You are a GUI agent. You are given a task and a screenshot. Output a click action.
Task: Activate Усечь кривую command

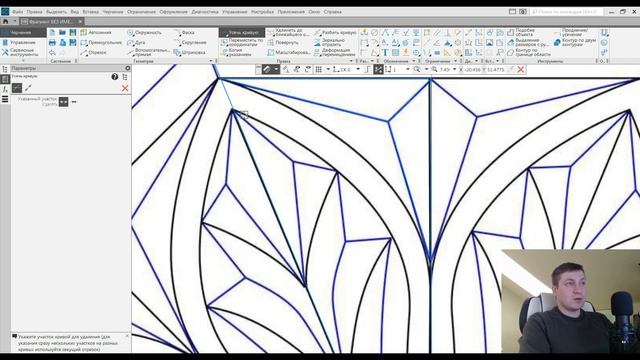(242, 32)
